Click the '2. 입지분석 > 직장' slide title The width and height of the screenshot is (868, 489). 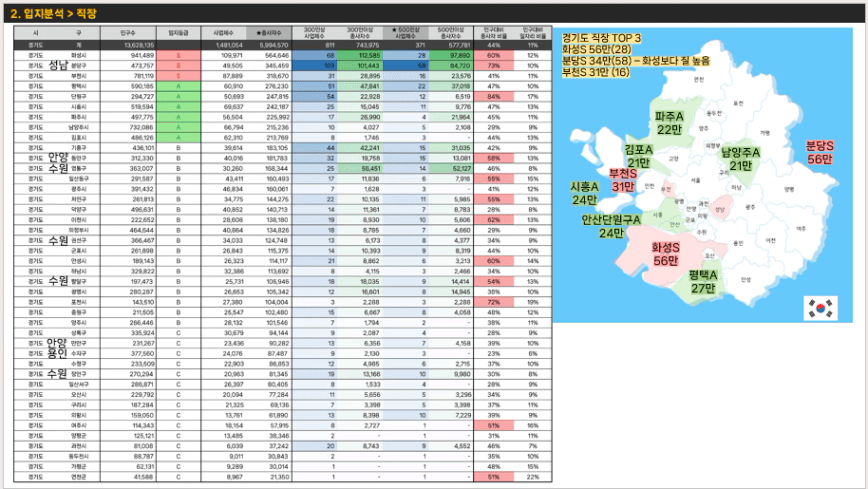click(x=54, y=13)
